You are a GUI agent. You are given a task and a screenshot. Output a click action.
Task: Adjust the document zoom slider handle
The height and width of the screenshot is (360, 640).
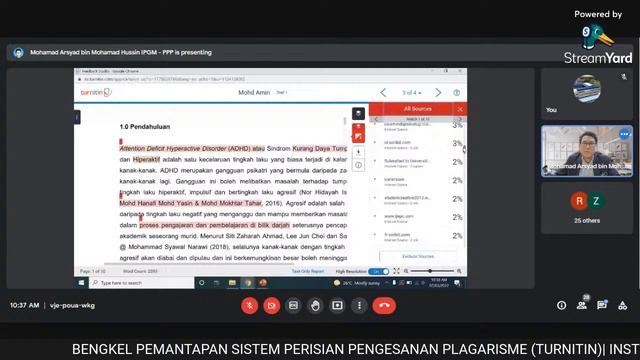(x=430, y=271)
